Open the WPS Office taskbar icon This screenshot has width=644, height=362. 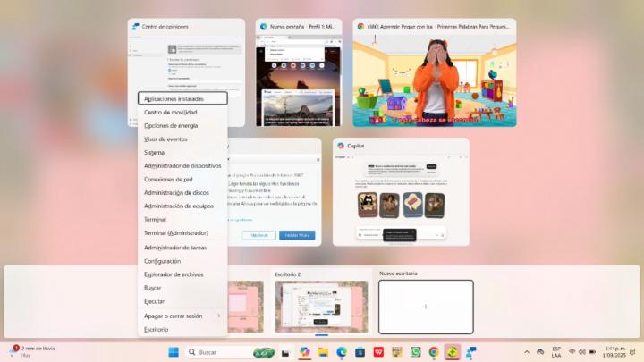tap(378, 352)
